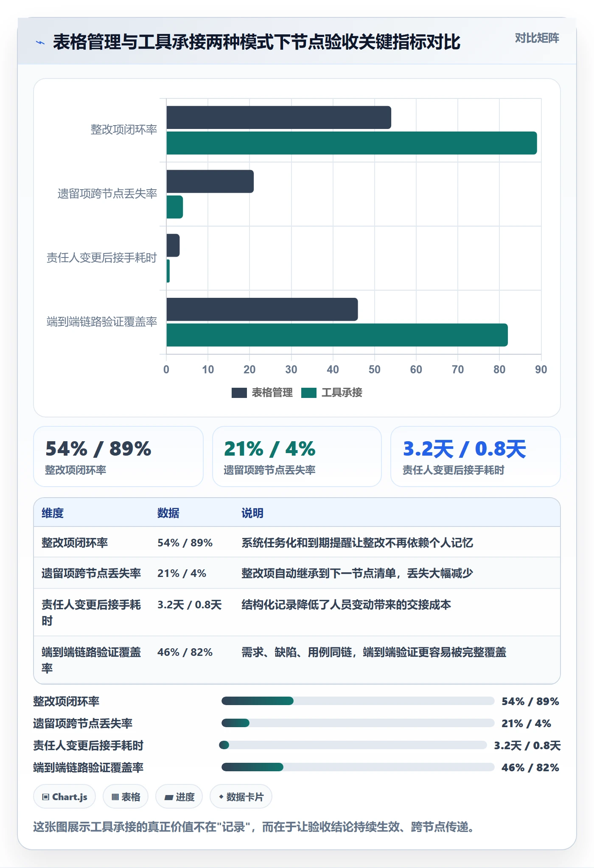This screenshot has height=868, width=594.
Task: Click the chart title 表格管理与工具承接两种模式
Action: tap(257, 42)
